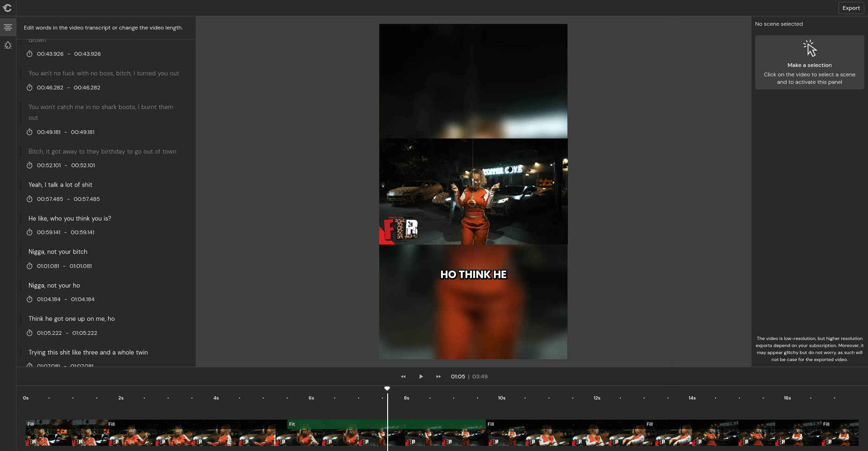Screen dimensions: 868x451
Task: Open the lightbulb ideas sidebar icon
Action: (x=8, y=45)
